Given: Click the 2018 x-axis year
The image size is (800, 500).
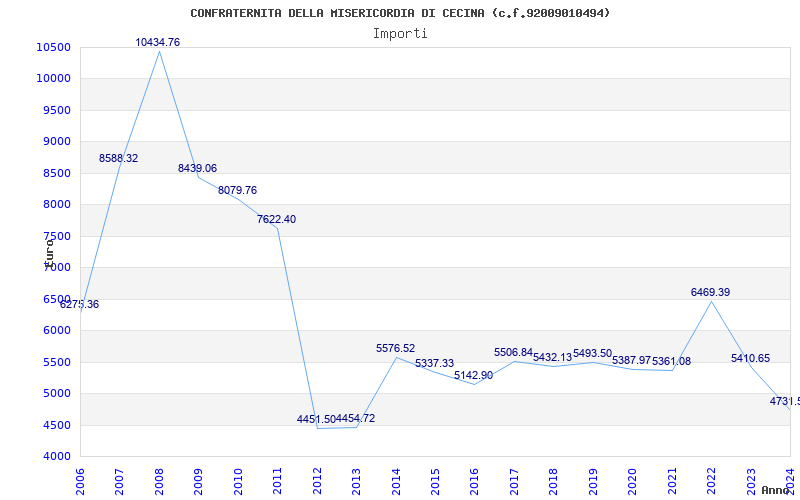Looking at the screenshot, I should (554, 482).
